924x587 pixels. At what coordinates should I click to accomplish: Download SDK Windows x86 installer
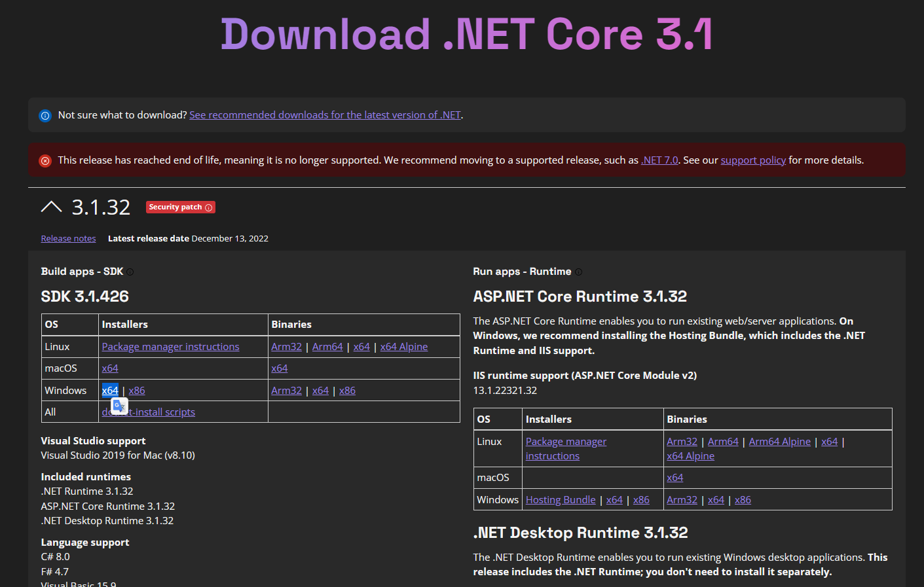[x=137, y=391]
